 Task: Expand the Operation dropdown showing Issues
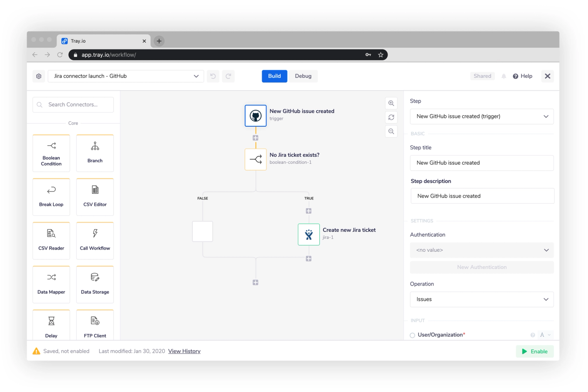(x=482, y=299)
